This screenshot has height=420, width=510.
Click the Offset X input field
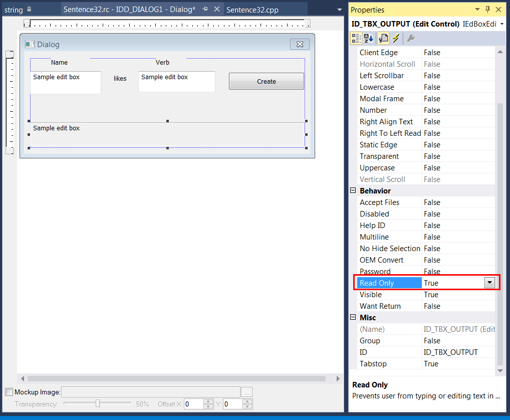coord(194,404)
